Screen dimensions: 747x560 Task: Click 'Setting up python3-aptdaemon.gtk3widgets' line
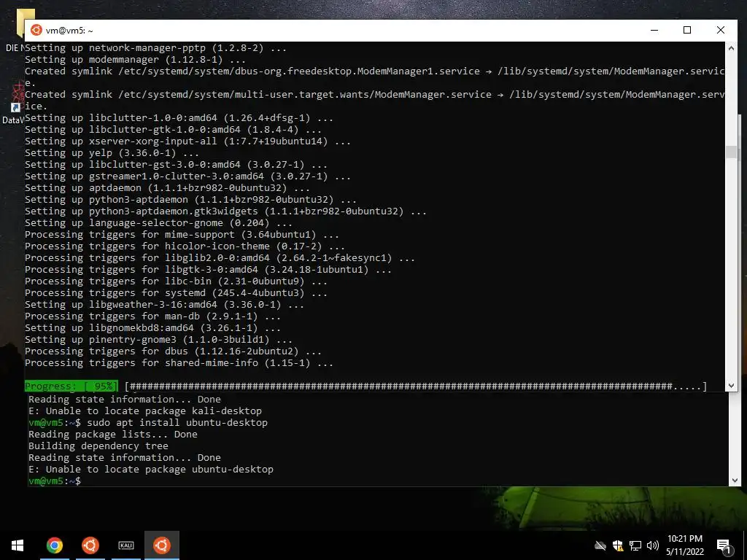pyautogui.click(x=225, y=211)
